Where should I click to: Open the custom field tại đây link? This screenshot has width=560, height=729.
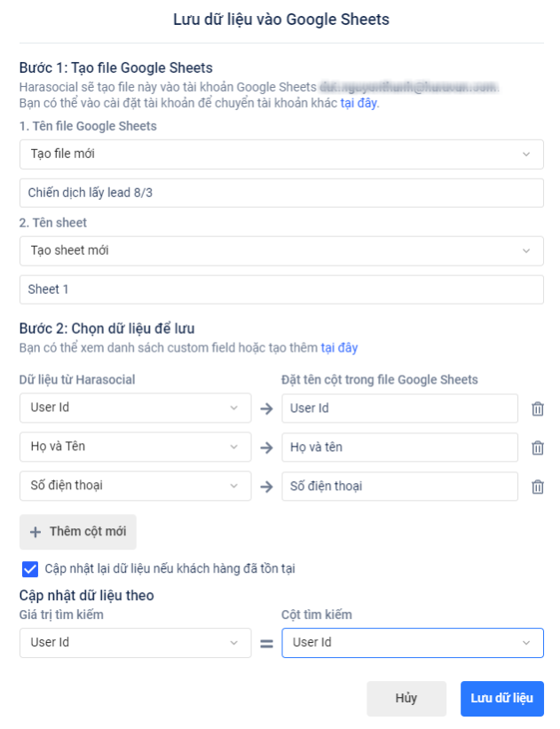click(339, 347)
